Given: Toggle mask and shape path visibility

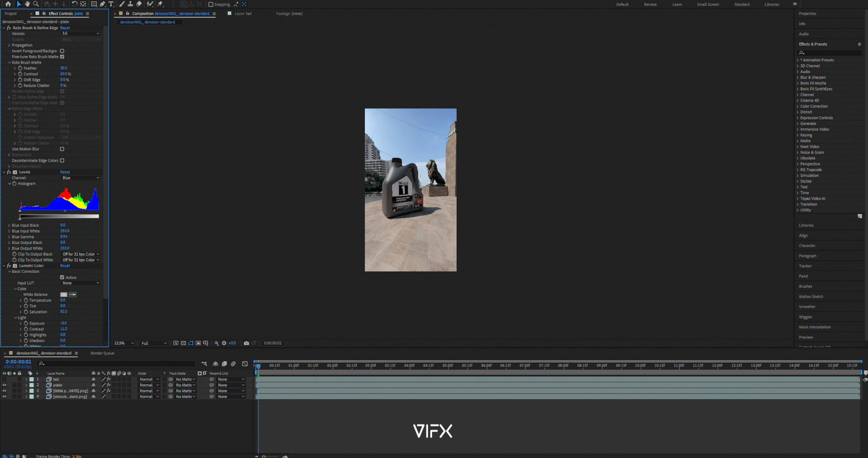Looking at the screenshot, I should 191,343.
